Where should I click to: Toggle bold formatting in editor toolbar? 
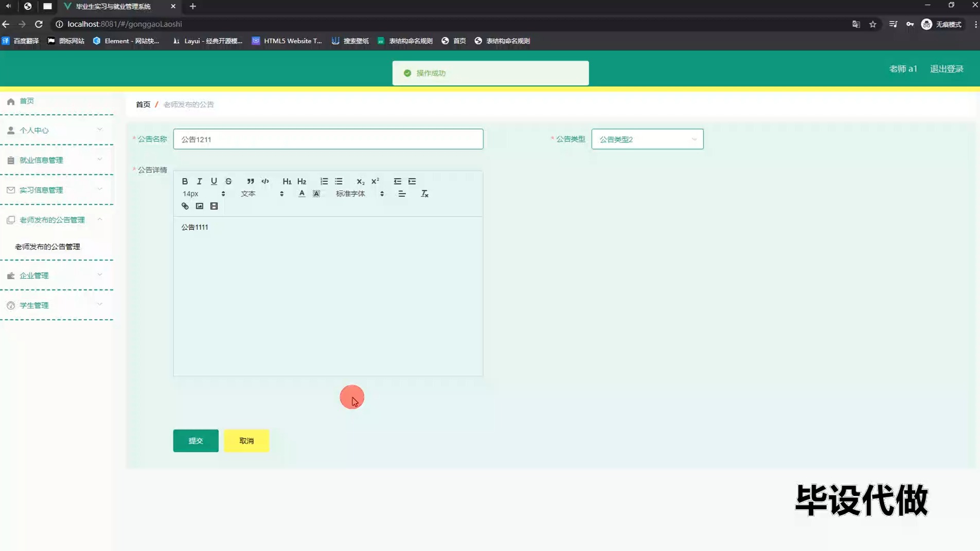[x=185, y=181]
